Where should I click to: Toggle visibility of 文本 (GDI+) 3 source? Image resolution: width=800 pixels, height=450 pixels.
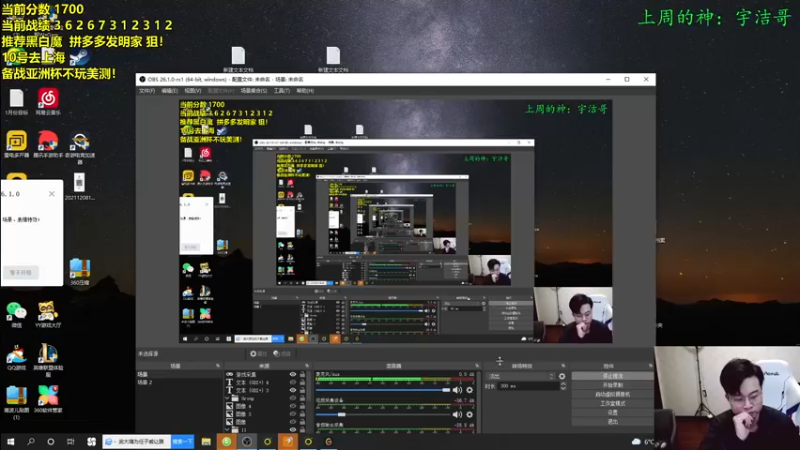pos(293,390)
